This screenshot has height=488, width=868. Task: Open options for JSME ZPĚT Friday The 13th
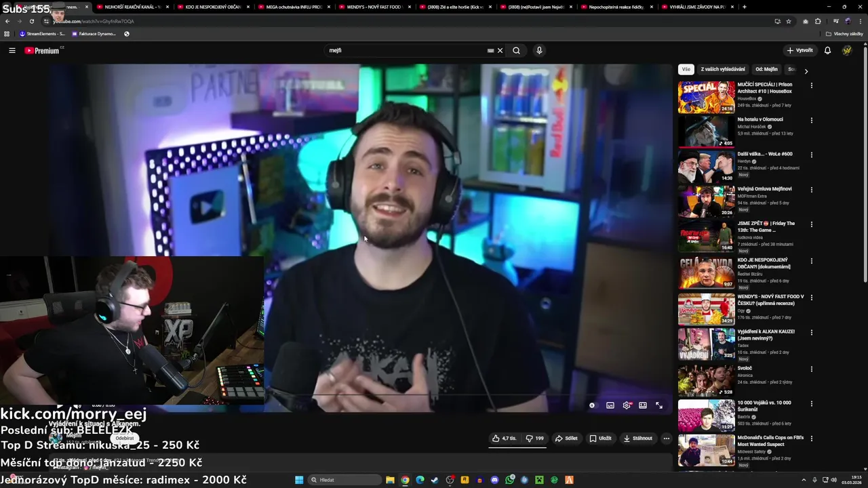click(811, 224)
